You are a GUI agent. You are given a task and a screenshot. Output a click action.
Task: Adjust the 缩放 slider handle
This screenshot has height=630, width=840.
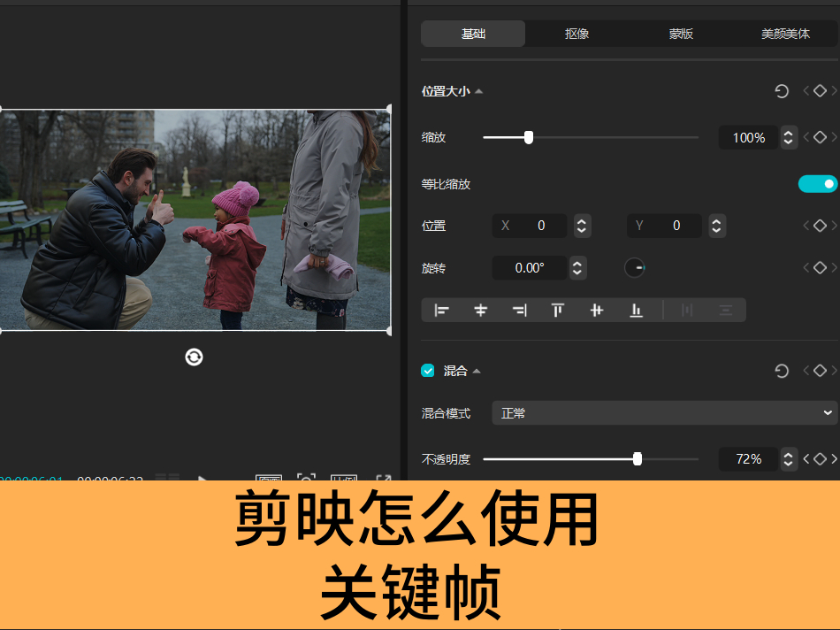(529, 138)
